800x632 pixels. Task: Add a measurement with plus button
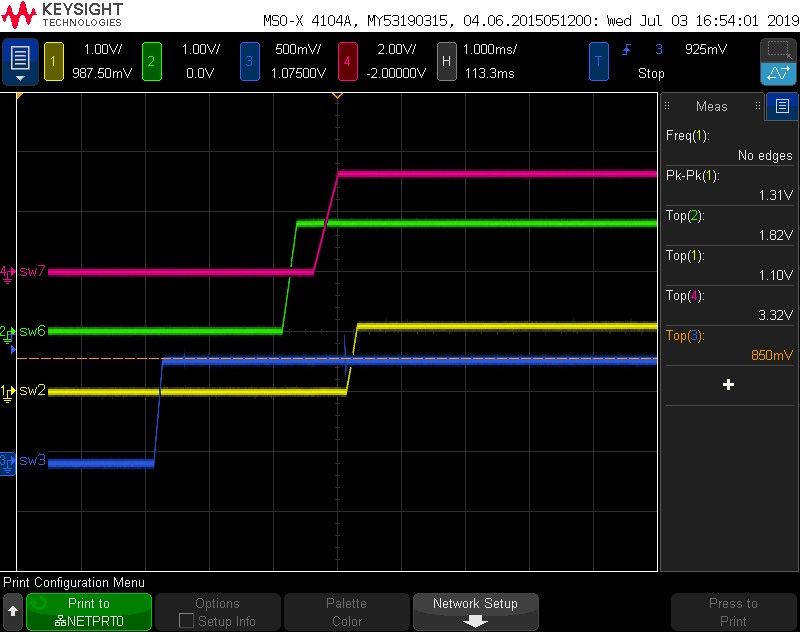pos(729,385)
